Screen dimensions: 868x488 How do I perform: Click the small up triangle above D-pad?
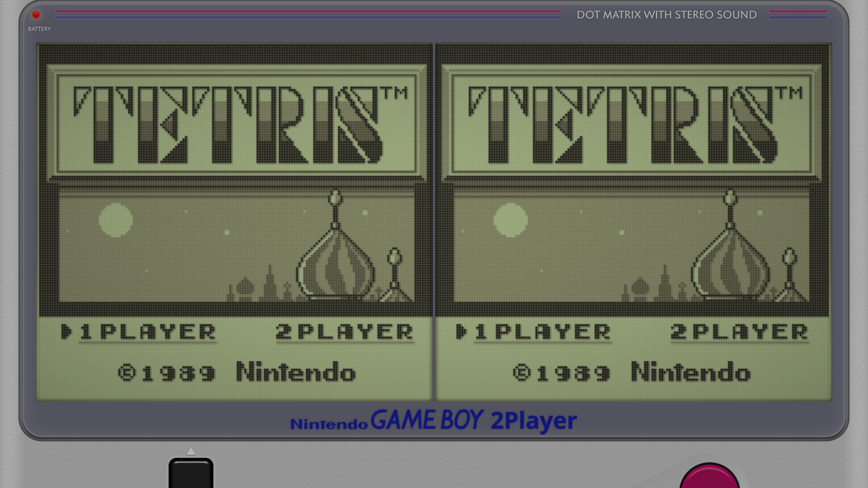(x=191, y=451)
